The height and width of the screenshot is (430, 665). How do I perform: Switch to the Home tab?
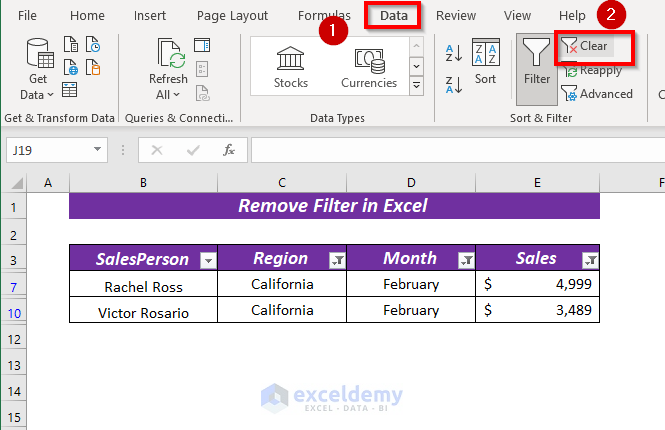pos(87,16)
